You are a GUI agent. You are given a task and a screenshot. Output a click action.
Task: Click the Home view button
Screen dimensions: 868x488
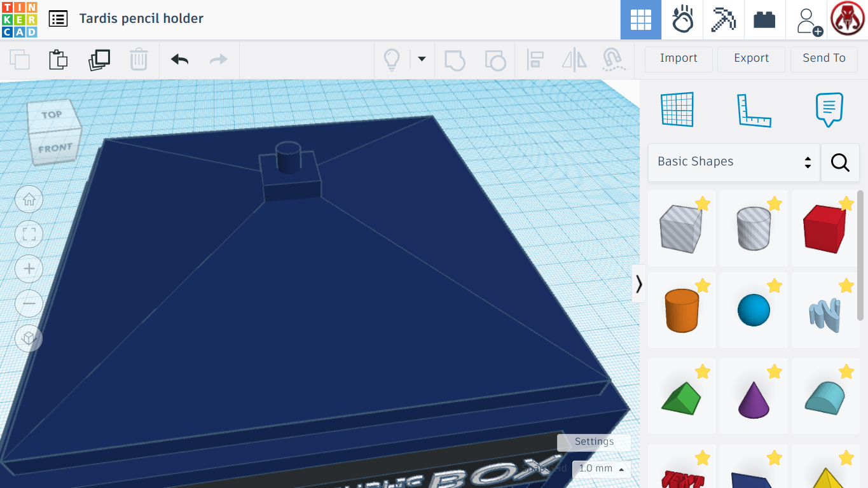coord(29,200)
